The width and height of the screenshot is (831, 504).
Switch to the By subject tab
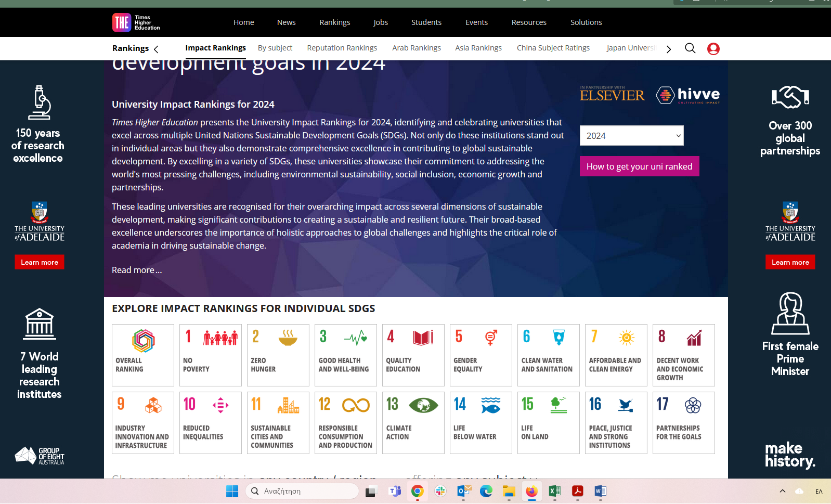(x=275, y=48)
